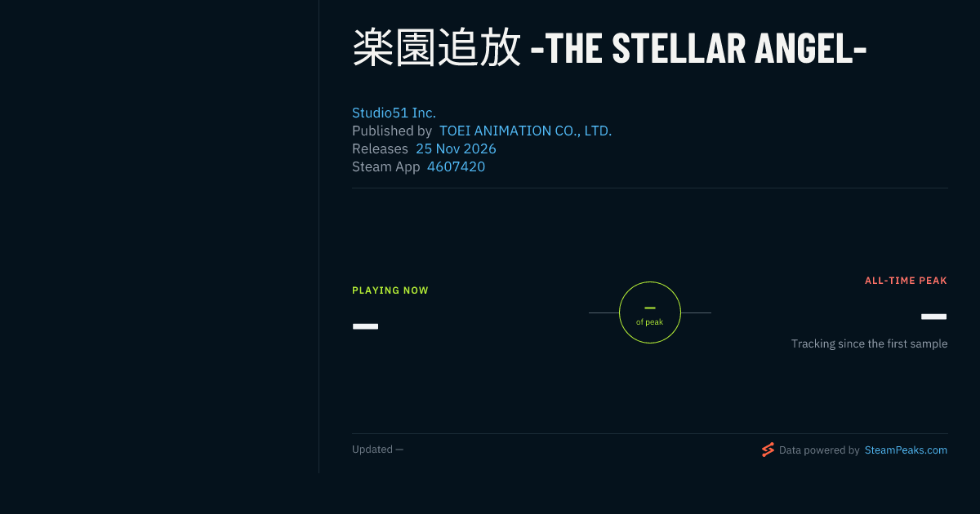The height and width of the screenshot is (514, 980).
Task: Click the Data powered by text
Action: [x=819, y=450]
